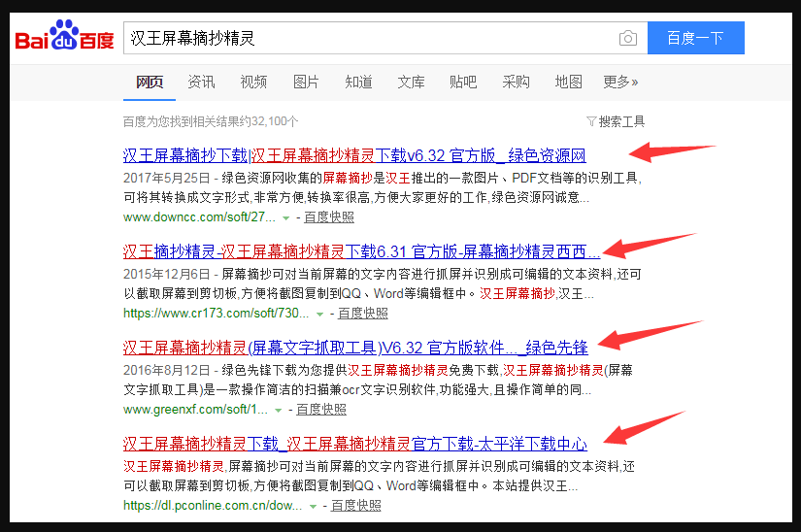Click the www.cr173.com URL
The width and height of the screenshot is (801, 532).
click(x=217, y=313)
